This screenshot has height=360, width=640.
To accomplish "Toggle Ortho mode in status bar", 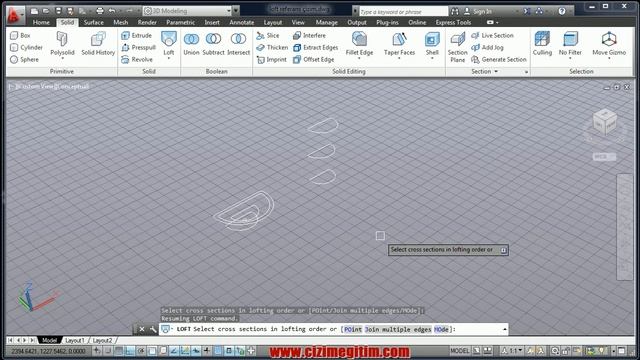I will coord(130,351).
